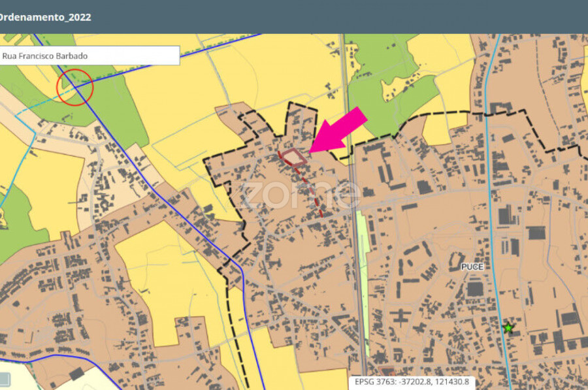588x390 pixels.
Task: Click the Rua Francisco Barbado search field
Action: (90, 56)
